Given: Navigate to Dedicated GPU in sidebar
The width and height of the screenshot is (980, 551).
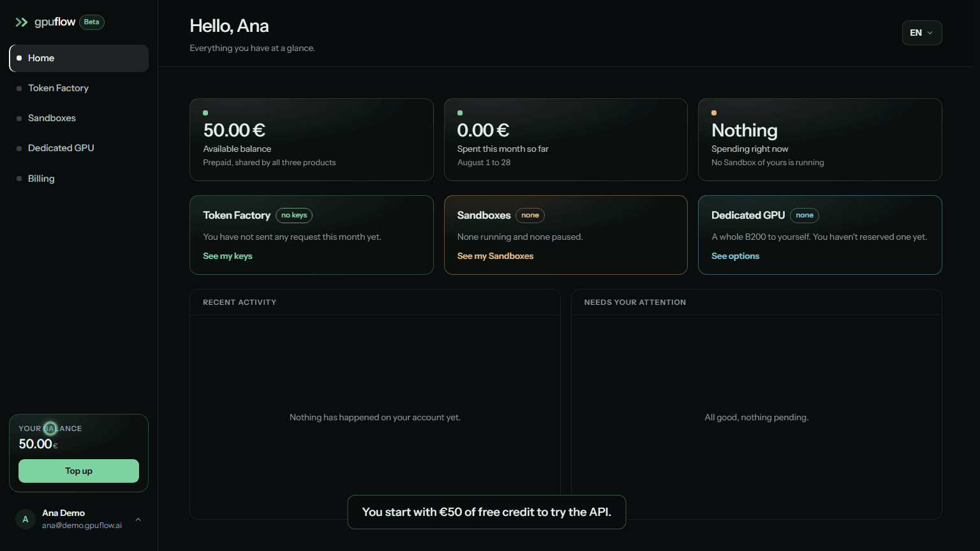Looking at the screenshot, I should click(x=79, y=148).
